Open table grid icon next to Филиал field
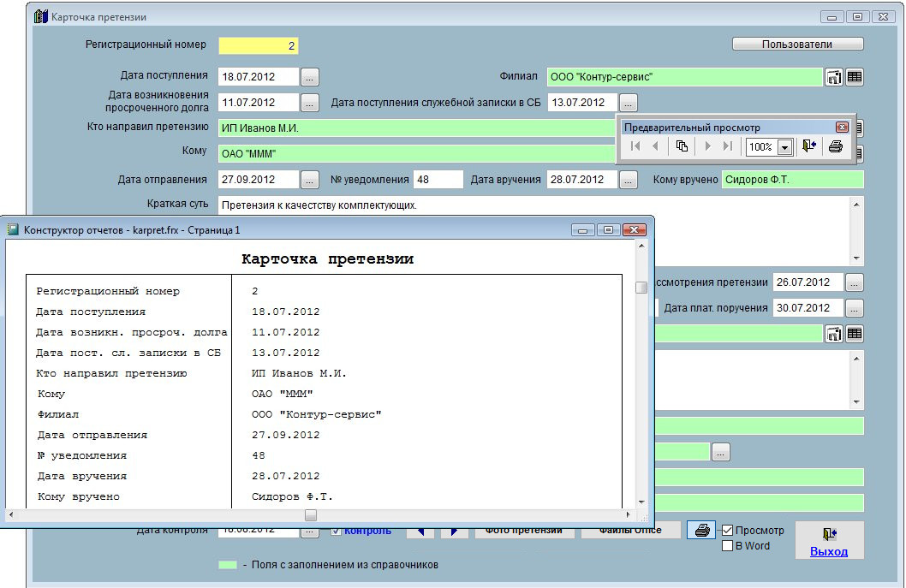 pos(855,77)
